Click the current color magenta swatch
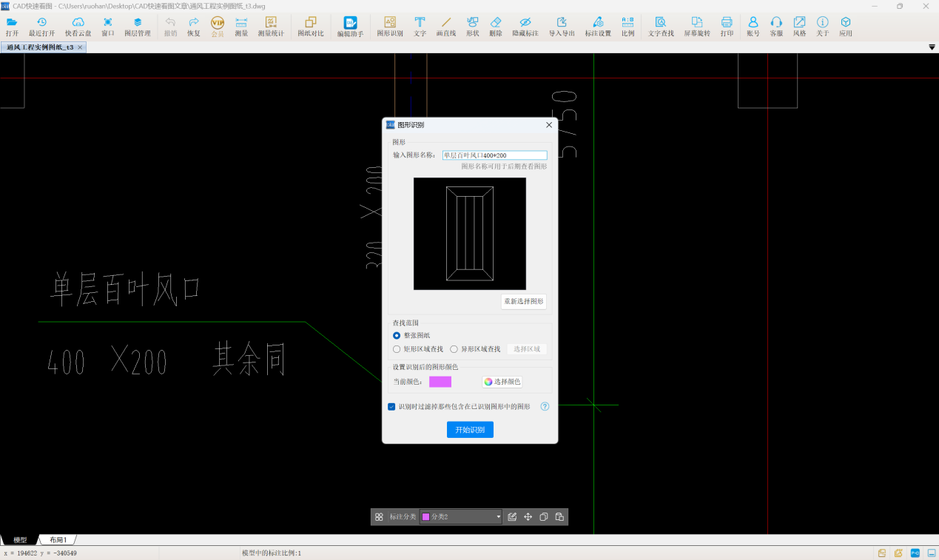Screen dimensions: 939x560 tap(440, 382)
